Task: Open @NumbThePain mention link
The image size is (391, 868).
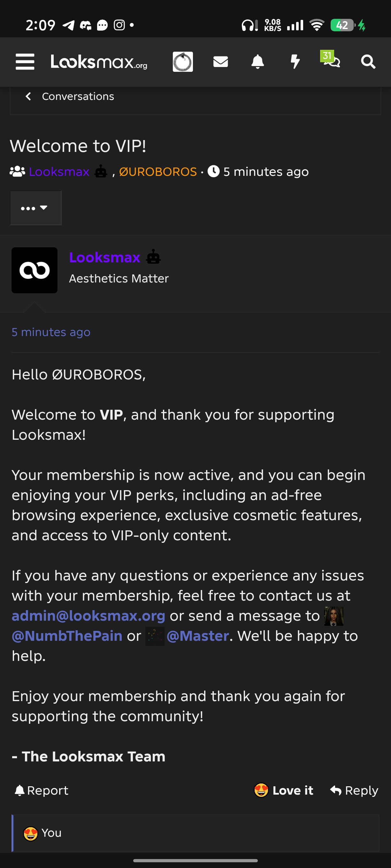Action: point(67,636)
